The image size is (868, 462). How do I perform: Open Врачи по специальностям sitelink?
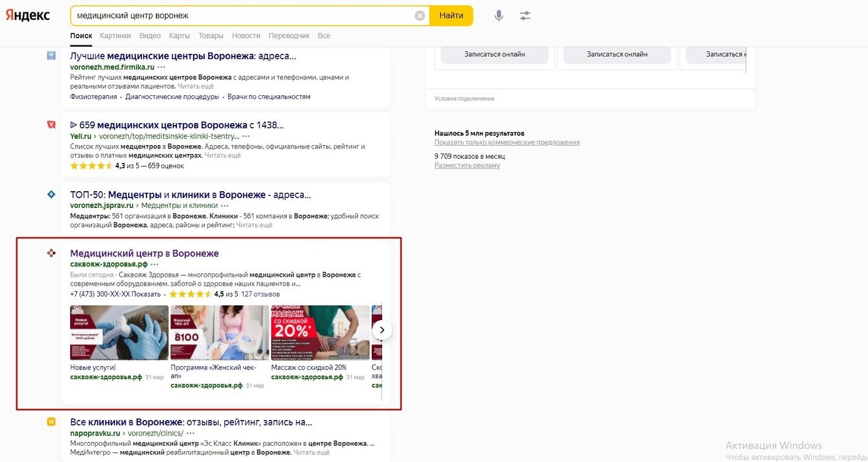tap(269, 97)
